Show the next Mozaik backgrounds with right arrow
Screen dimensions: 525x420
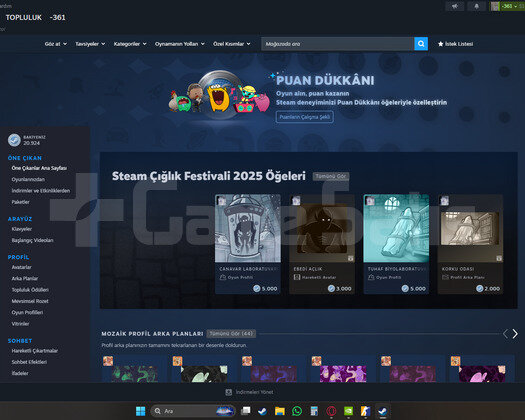click(x=515, y=334)
